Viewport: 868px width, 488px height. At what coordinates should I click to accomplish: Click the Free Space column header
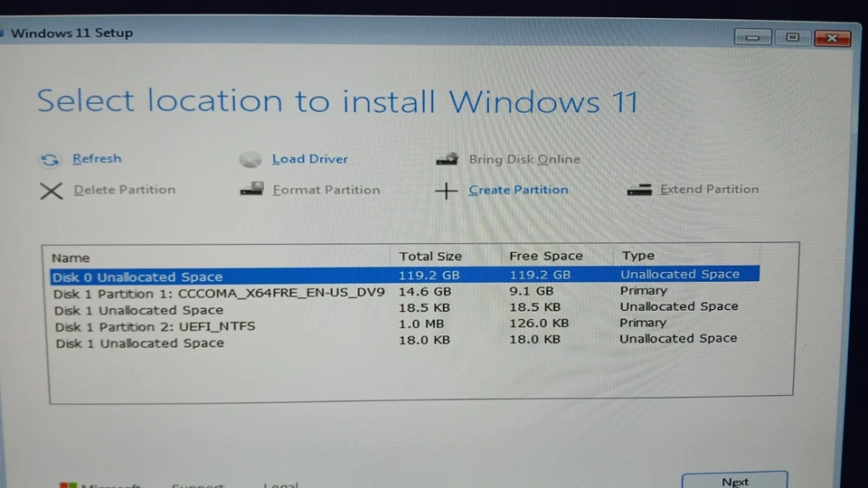point(546,256)
